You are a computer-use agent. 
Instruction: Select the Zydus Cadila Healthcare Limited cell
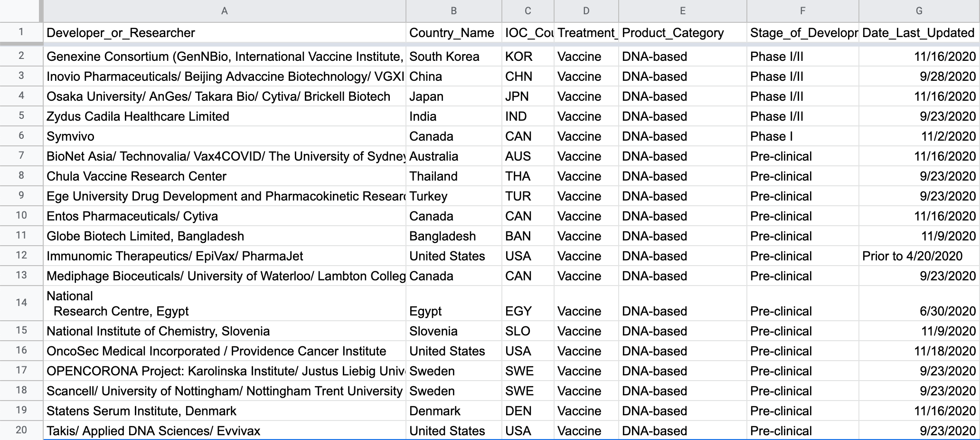[138, 116]
